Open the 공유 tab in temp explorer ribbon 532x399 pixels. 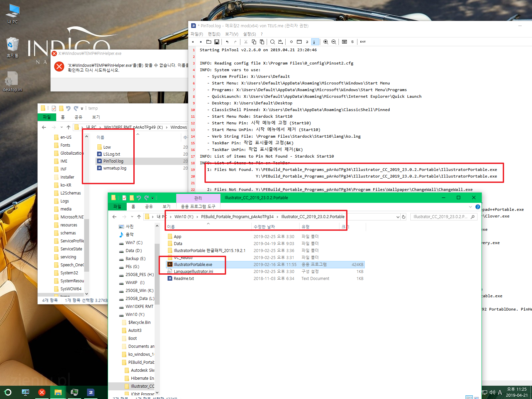click(78, 117)
